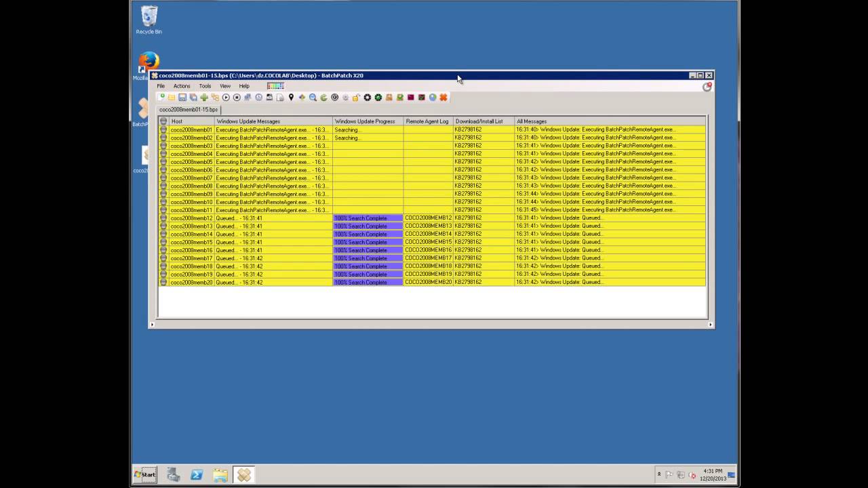The height and width of the screenshot is (488, 868).
Task: Click the red circle icon at window top right
Action: (x=707, y=87)
